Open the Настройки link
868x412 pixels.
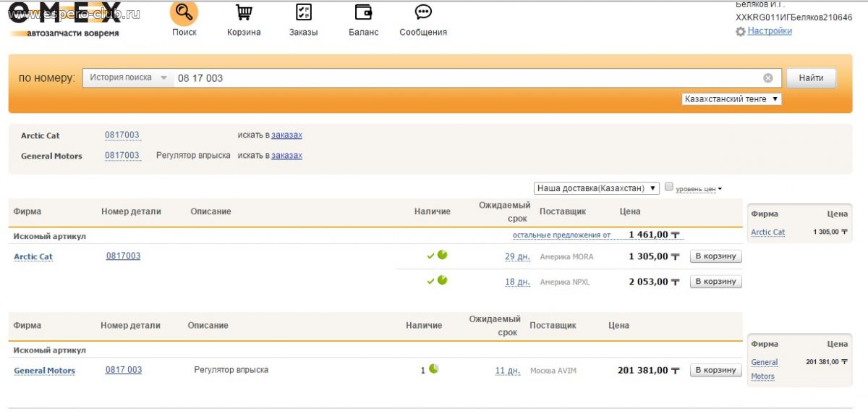click(770, 31)
